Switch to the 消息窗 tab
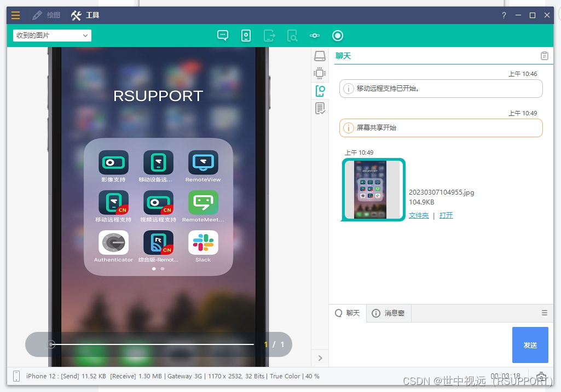The height and width of the screenshot is (392, 561). pyautogui.click(x=389, y=313)
